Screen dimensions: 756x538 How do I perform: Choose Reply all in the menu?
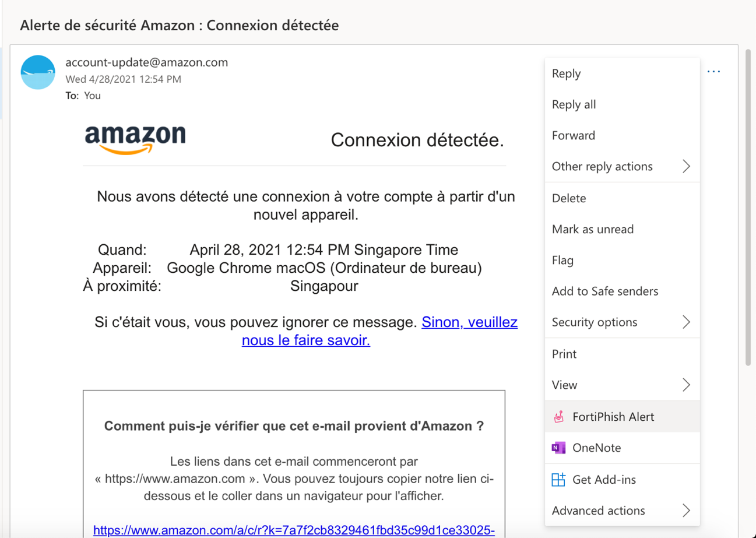574,104
